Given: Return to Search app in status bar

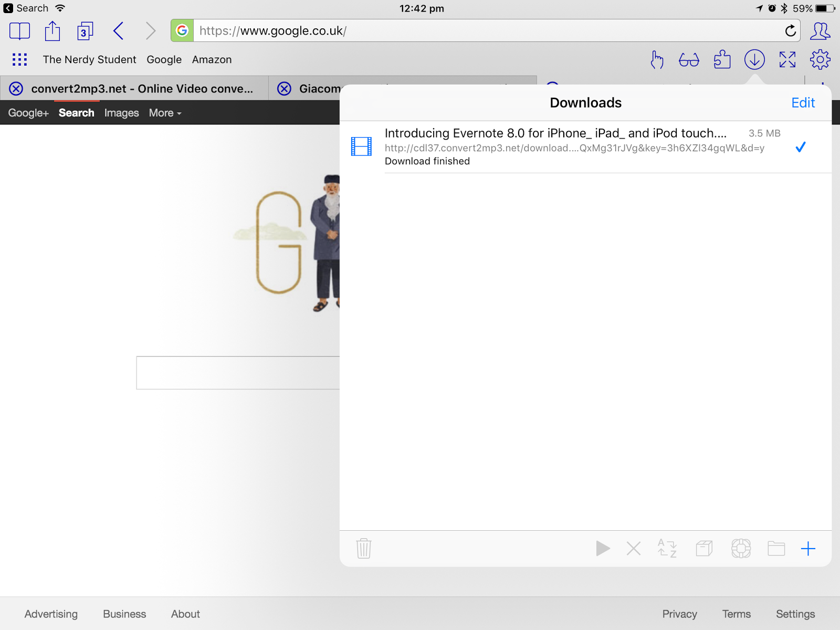Looking at the screenshot, I should (x=26, y=8).
